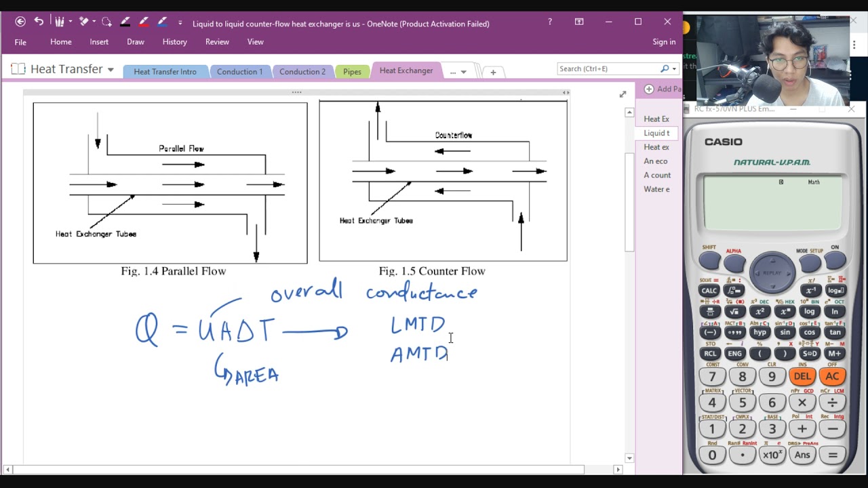
Task: Open ribbon display options icon
Action: click(579, 22)
